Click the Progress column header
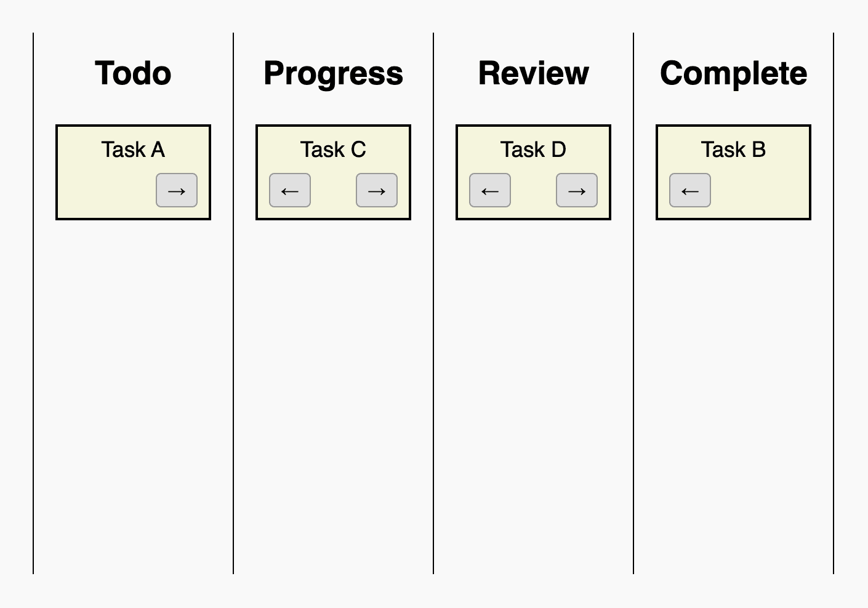868x608 pixels. tap(333, 73)
